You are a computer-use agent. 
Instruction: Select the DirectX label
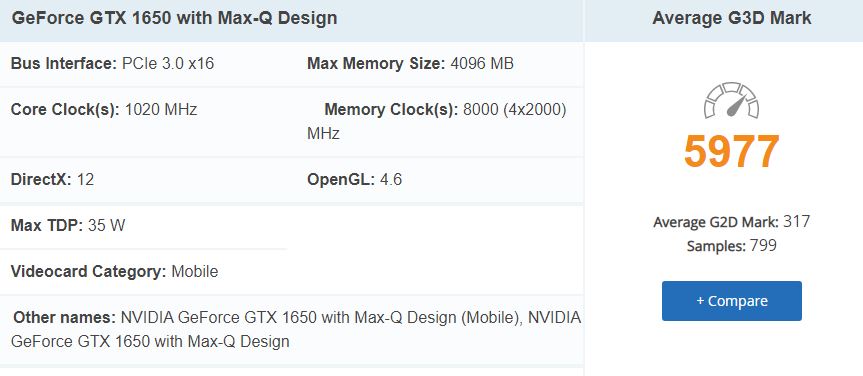[41, 179]
